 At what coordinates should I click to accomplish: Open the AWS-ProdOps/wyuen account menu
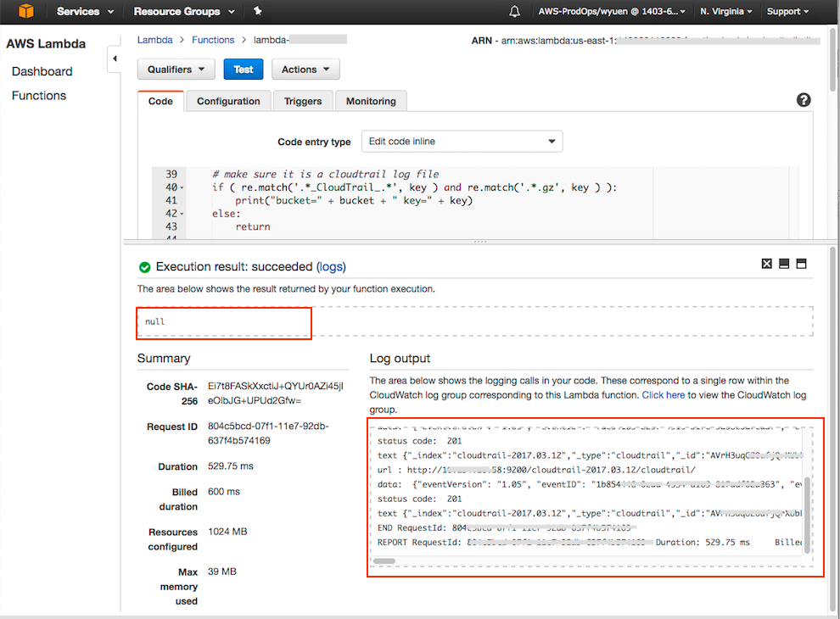(x=611, y=11)
